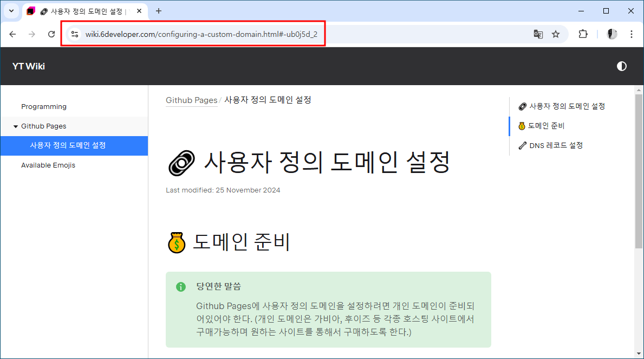Viewport: 644px width, 359px height.
Task: Open the Chrome three-dot menu
Action: pyautogui.click(x=632, y=34)
